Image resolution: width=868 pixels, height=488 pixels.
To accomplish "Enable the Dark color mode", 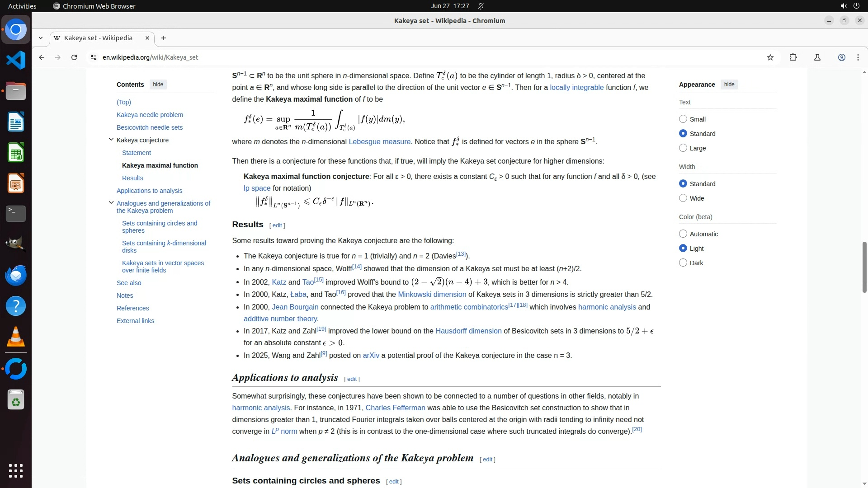I will (683, 263).
